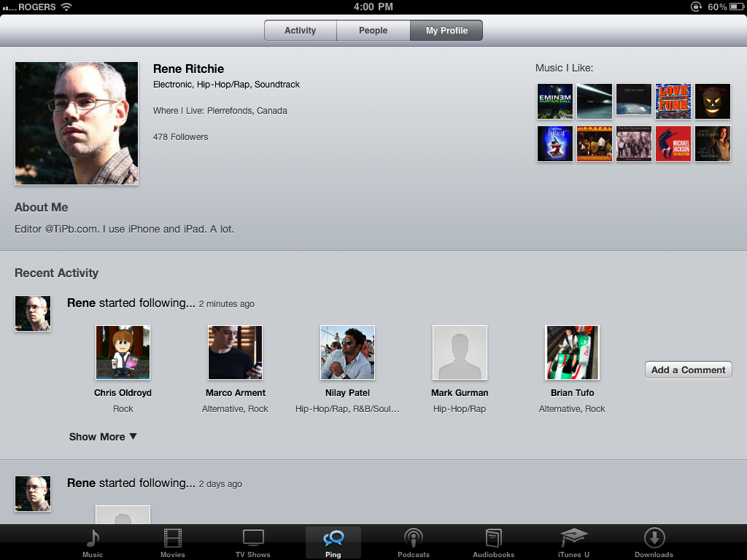This screenshot has width=747, height=560.
Task: Click the Nilay Patel name link
Action: 348,393
